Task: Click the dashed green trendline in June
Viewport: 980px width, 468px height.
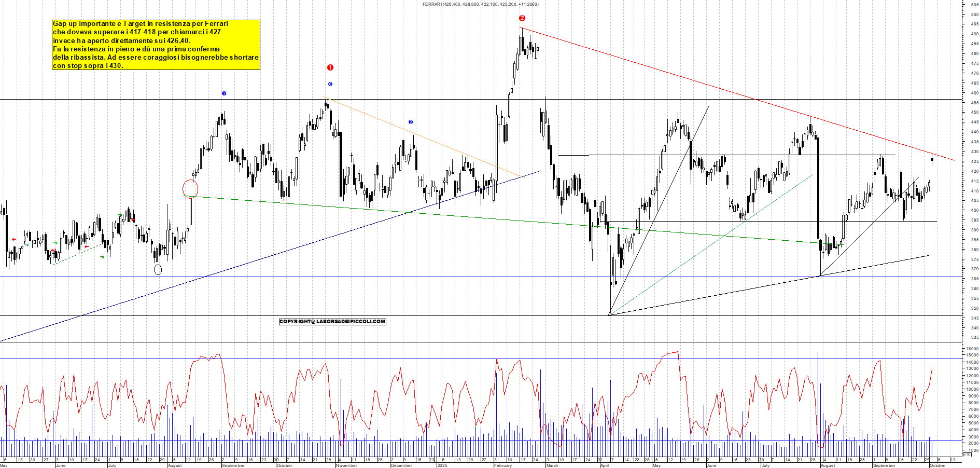Action: [78, 254]
